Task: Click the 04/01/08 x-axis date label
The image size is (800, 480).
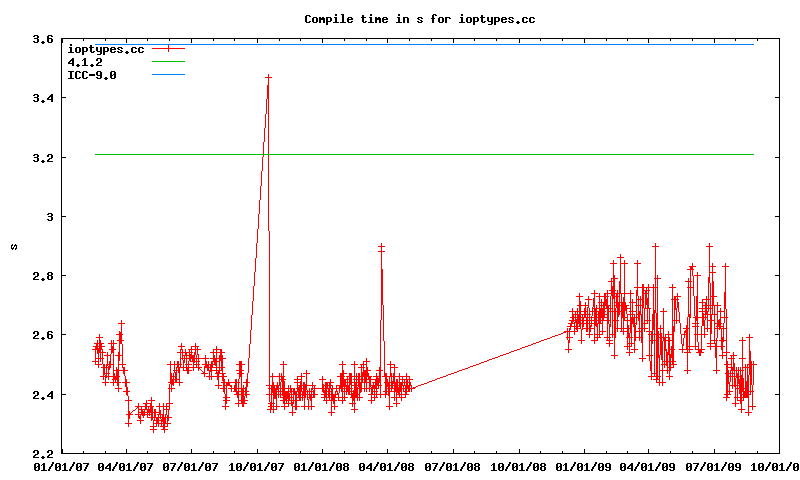Action: (388, 465)
